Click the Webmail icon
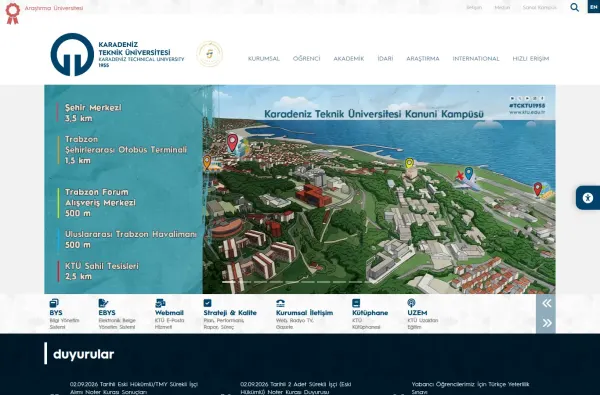Viewport: 600px width, 395px height. 160,303
